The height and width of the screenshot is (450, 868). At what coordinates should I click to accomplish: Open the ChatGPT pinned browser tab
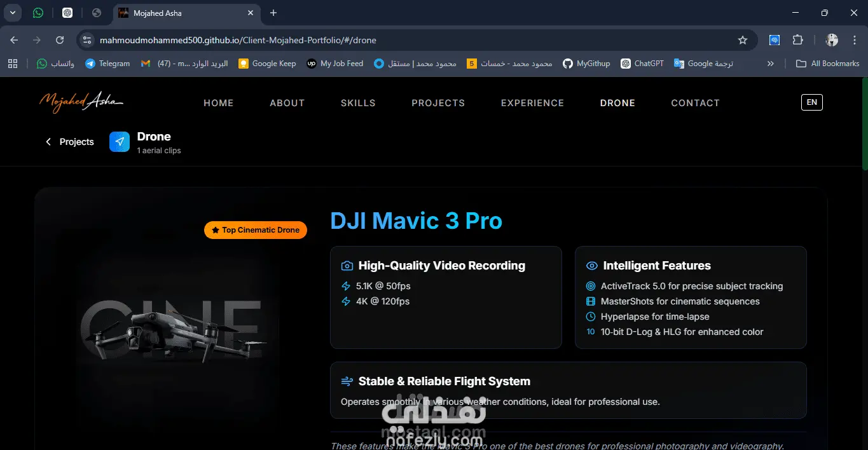click(67, 13)
